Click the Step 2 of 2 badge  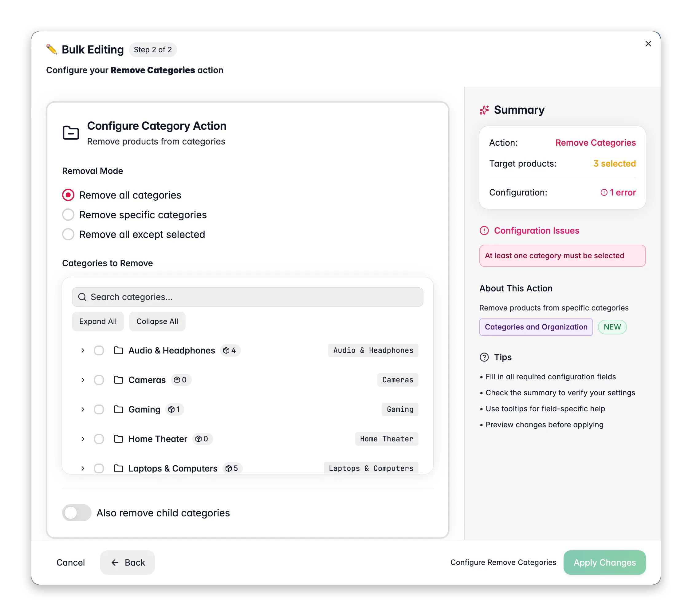click(x=153, y=49)
